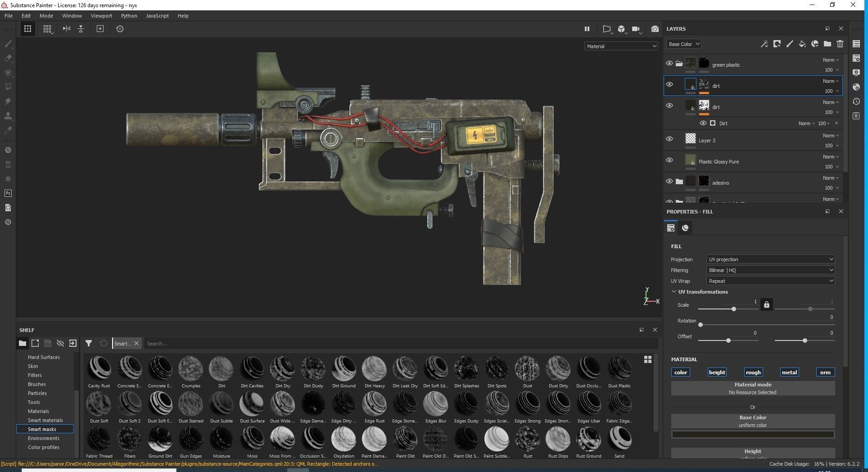This screenshot has height=472, width=868.
Task: Add a mask to the layer
Action: (777, 44)
